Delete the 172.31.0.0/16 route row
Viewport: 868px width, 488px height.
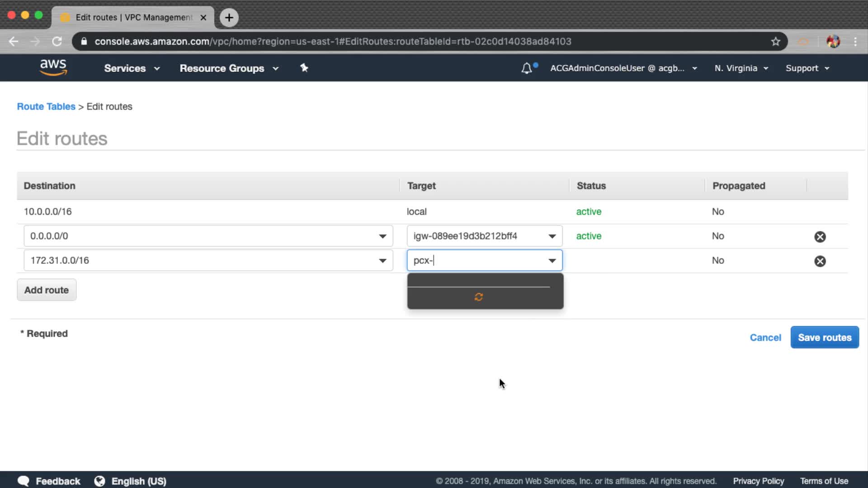pos(820,261)
